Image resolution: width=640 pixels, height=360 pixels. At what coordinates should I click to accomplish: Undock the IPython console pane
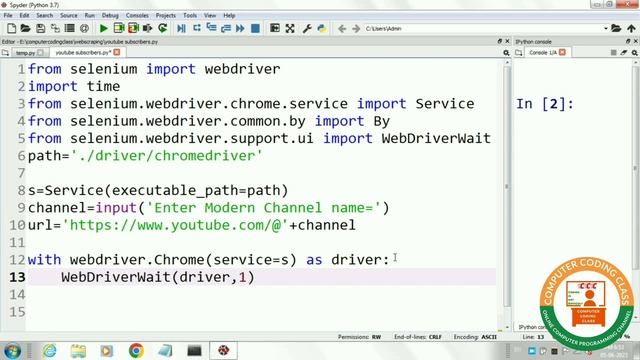click(628, 41)
